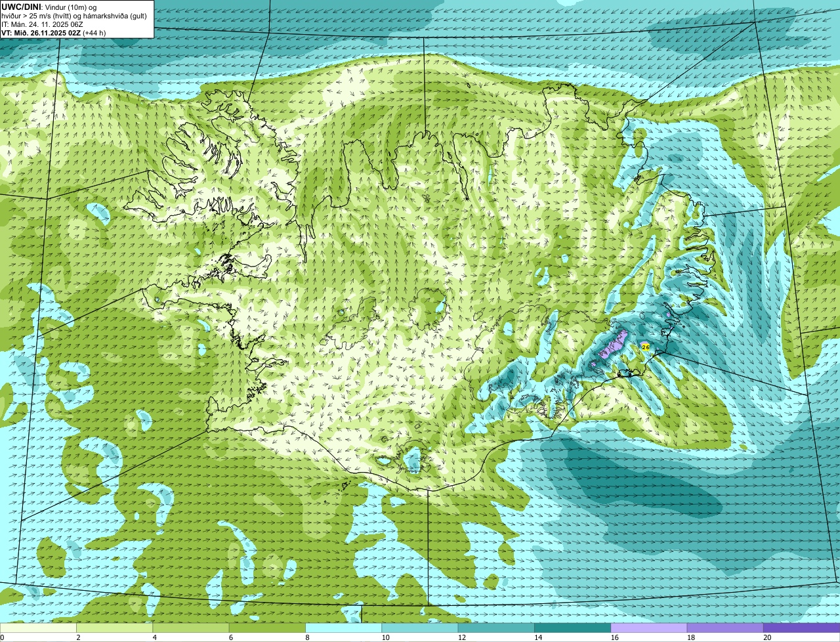Pick the purple swatch between 18 and 20
This screenshot has height=642, width=840.
click(725, 628)
